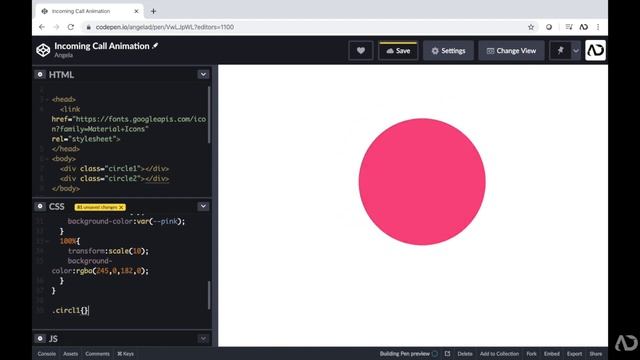The height and width of the screenshot is (360, 640).
Task: Expand the dropdown arrow beside pin
Action: [576, 51]
